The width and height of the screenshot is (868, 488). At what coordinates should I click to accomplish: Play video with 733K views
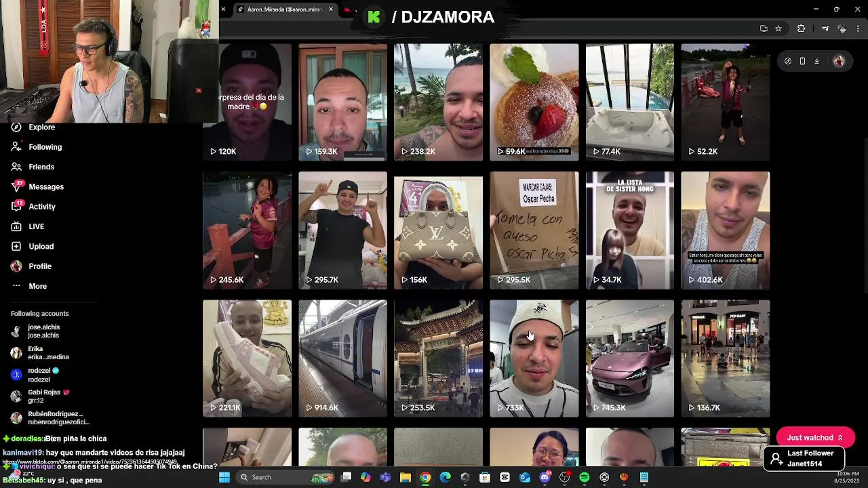pyautogui.click(x=534, y=359)
